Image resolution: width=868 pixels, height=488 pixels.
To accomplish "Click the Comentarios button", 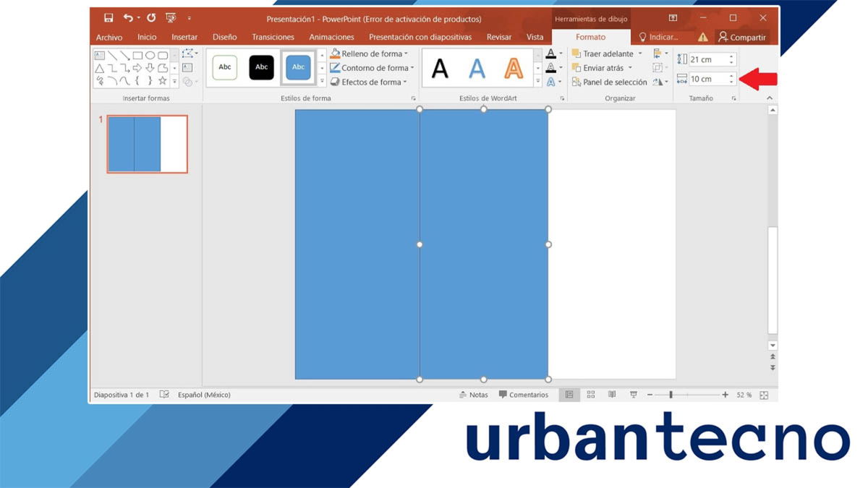I will pos(524,395).
